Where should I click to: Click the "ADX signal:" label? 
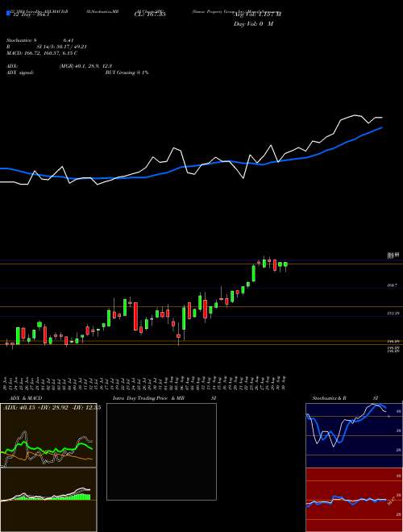pos(20,73)
